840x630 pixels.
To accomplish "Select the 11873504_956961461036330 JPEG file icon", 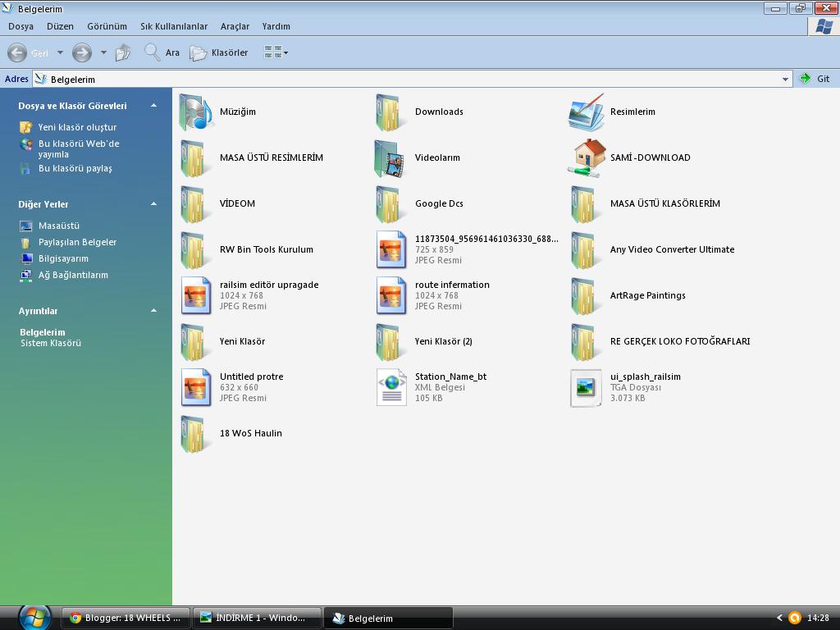I will [x=391, y=249].
